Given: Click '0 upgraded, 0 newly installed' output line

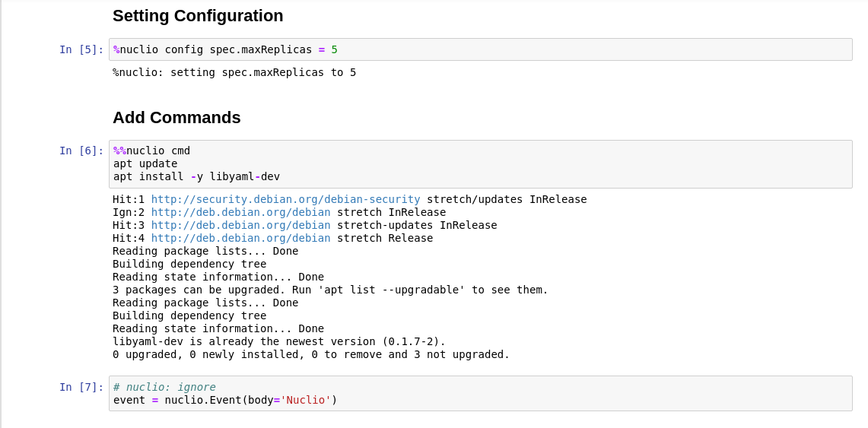Looking at the screenshot, I should (x=310, y=354).
